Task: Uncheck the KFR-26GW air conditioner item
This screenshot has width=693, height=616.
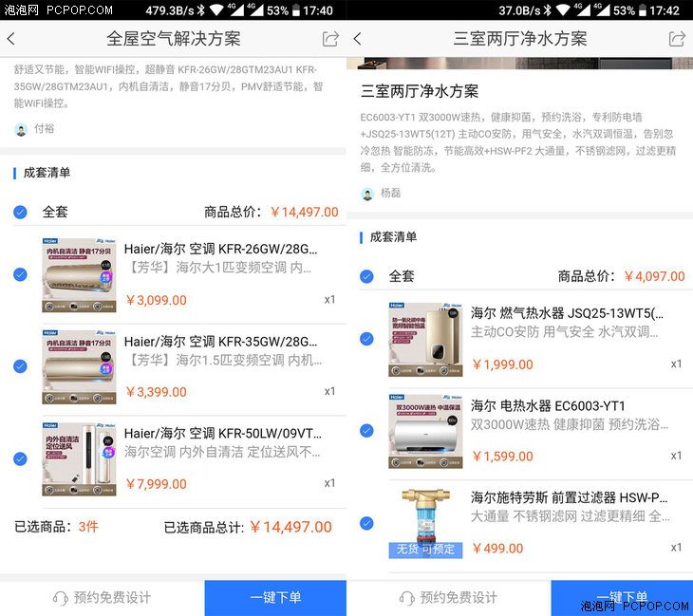Action: tap(20, 274)
